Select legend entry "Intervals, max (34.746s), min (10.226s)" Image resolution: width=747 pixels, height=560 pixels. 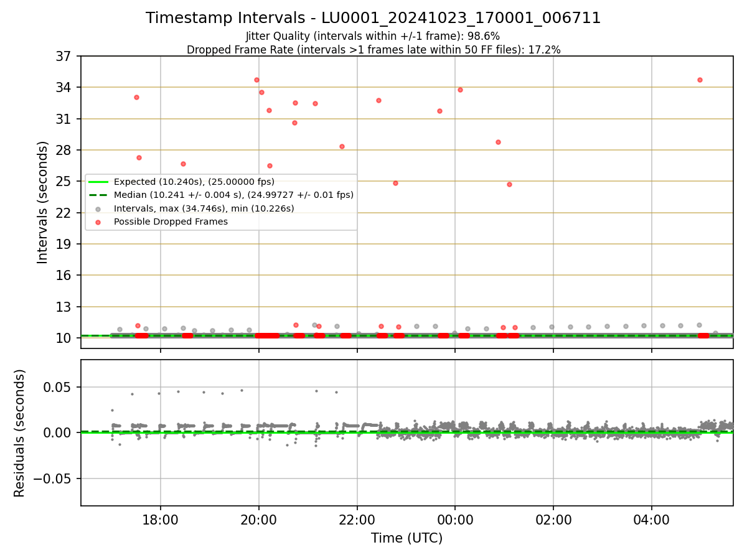pyautogui.click(x=204, y=208)
